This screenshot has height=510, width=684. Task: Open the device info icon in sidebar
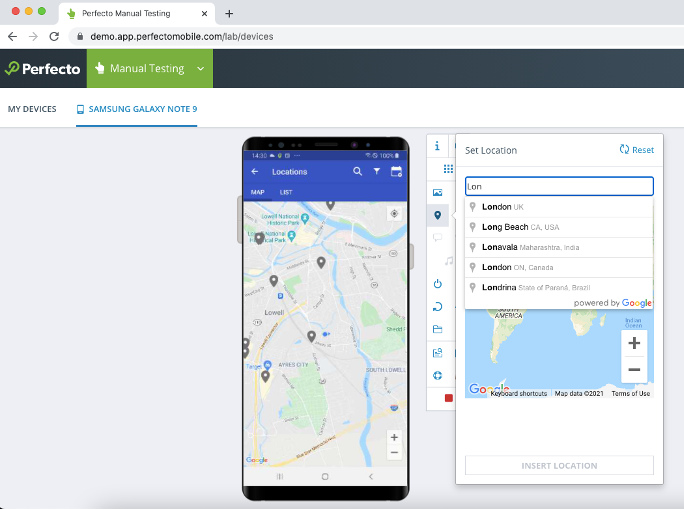pyautogui.click(x=437, y=146)
